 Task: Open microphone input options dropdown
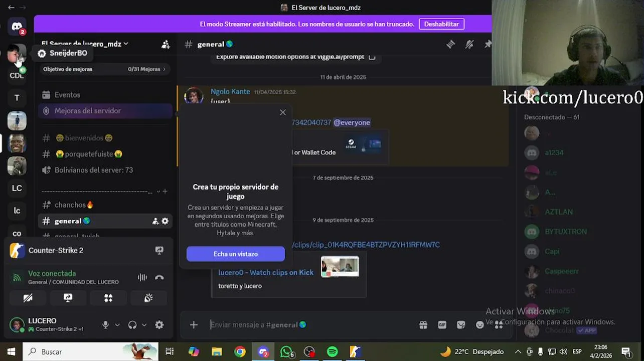click(x=117, y=325)
